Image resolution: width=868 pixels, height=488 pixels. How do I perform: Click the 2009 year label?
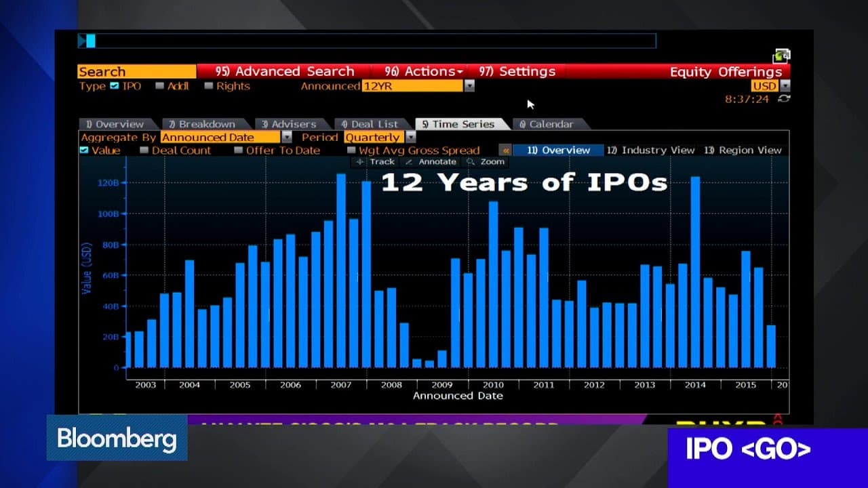pos(442,385)
